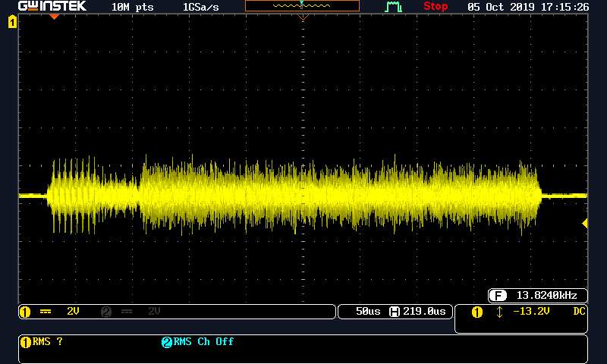Click the orange horizontal trigger position marker
607x364 pixels.
[x=53, y=17]
